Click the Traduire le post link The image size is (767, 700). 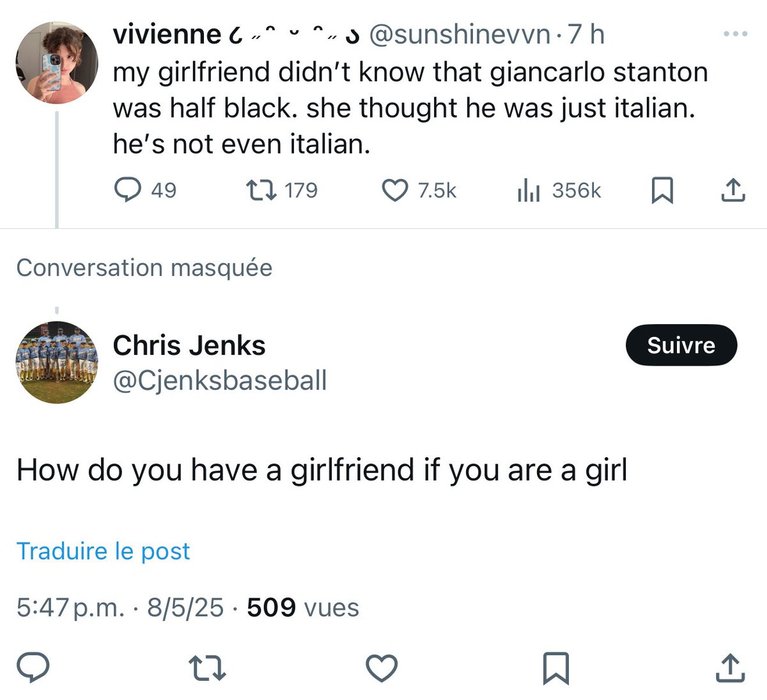(103, 551)
